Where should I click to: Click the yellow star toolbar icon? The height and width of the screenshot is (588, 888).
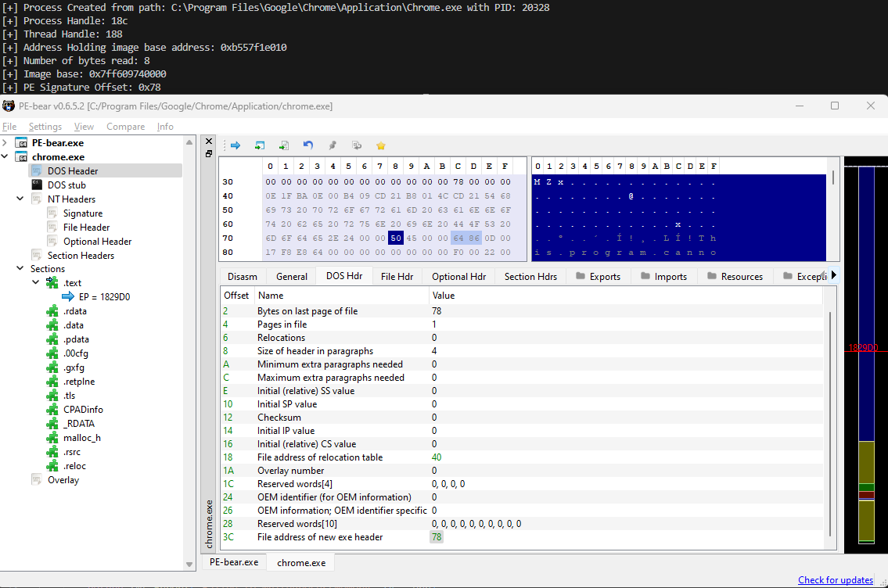click(381, 145)
